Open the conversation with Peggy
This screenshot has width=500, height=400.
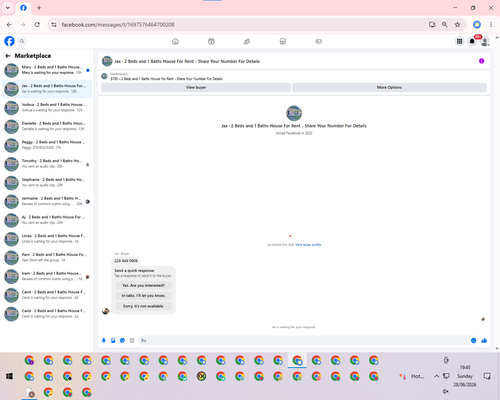click(x=47, y=145)
